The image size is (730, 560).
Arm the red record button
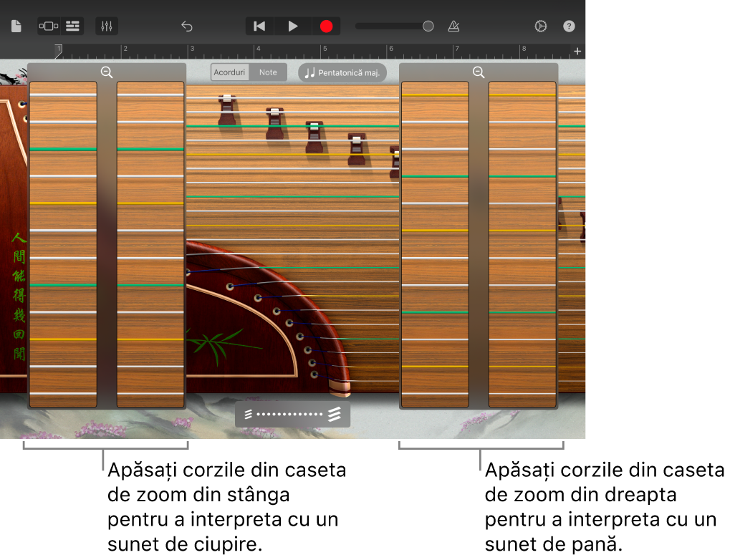tap(326, 26)
